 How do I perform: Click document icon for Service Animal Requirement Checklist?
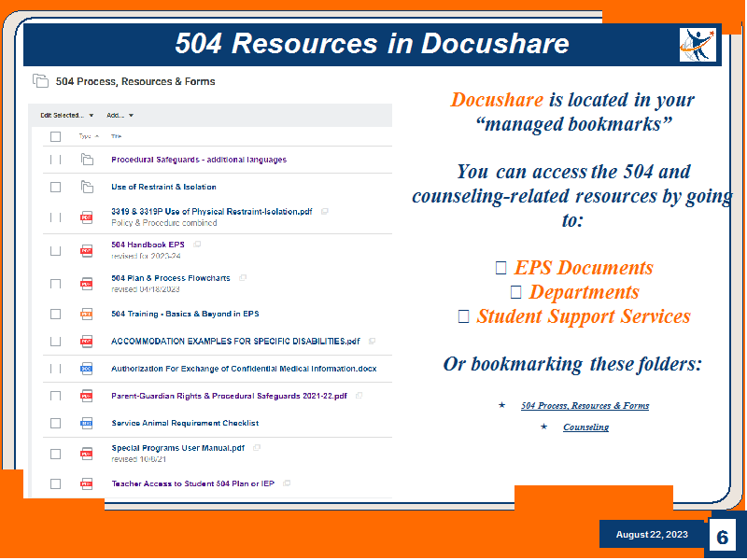pos(86,424)
